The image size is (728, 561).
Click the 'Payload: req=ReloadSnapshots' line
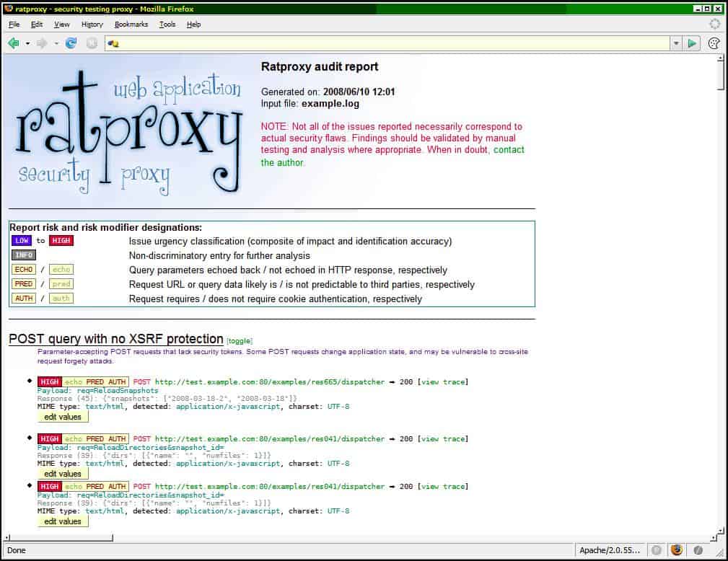point(97,391)
